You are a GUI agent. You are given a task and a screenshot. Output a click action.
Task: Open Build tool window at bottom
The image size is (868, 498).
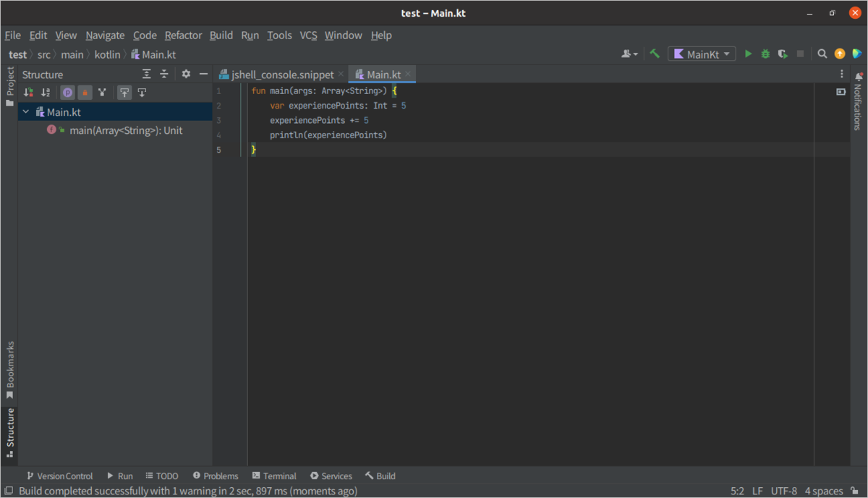coord(380,476)
